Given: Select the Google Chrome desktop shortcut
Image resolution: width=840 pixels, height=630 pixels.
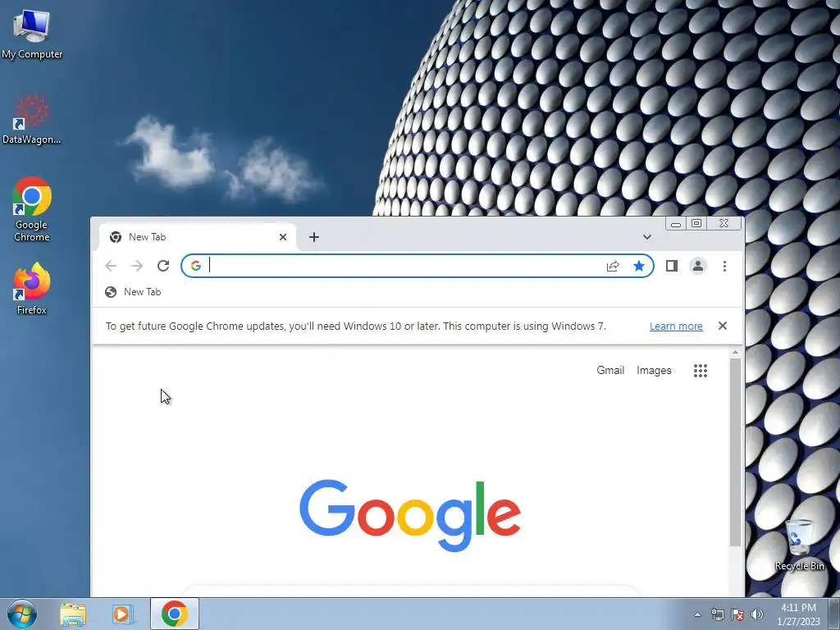Looking at the screenshot, I should 32,209.
